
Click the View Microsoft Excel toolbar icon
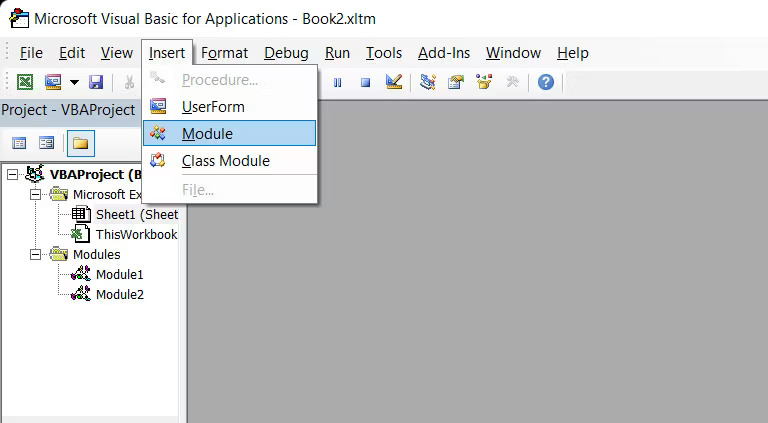[25, 82]
